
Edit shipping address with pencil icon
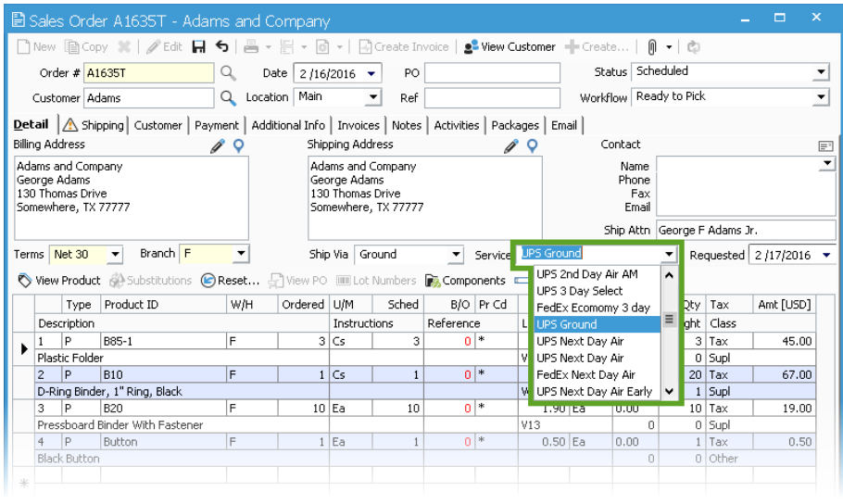tap(511, 145)
